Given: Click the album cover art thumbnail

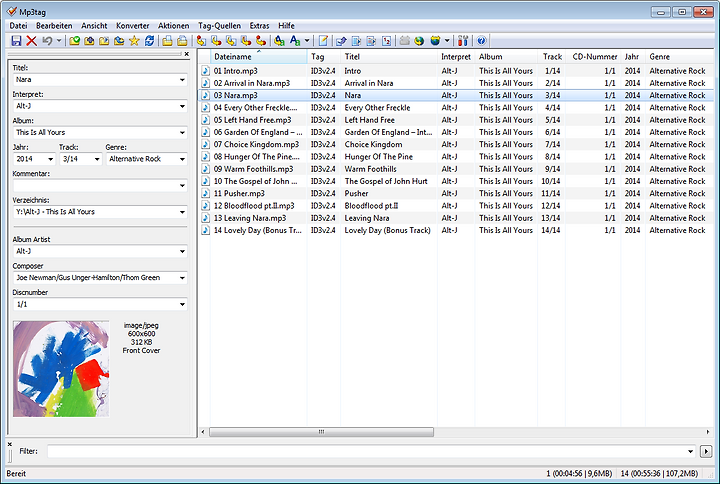Looking at the screenshot, I should tap(61, 369).
